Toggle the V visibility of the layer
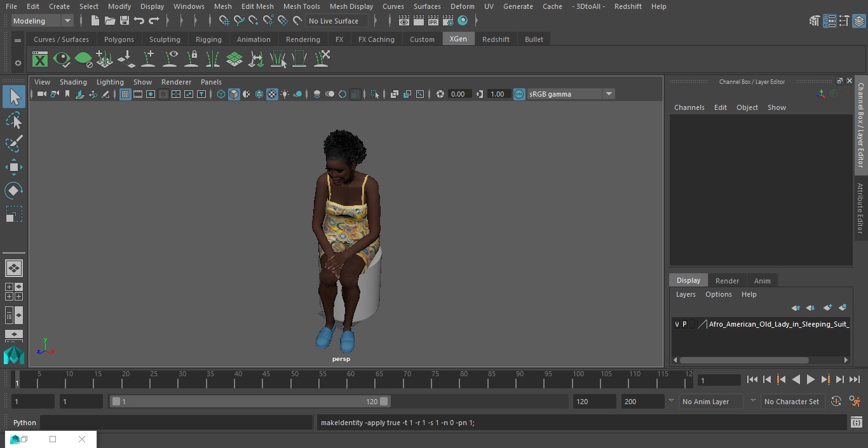 pyautogui.click(x=677, y=324)
